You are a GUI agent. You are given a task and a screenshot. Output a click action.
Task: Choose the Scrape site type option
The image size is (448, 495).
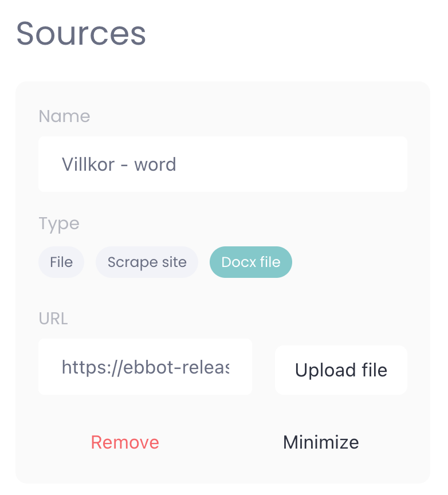(147, 262)
